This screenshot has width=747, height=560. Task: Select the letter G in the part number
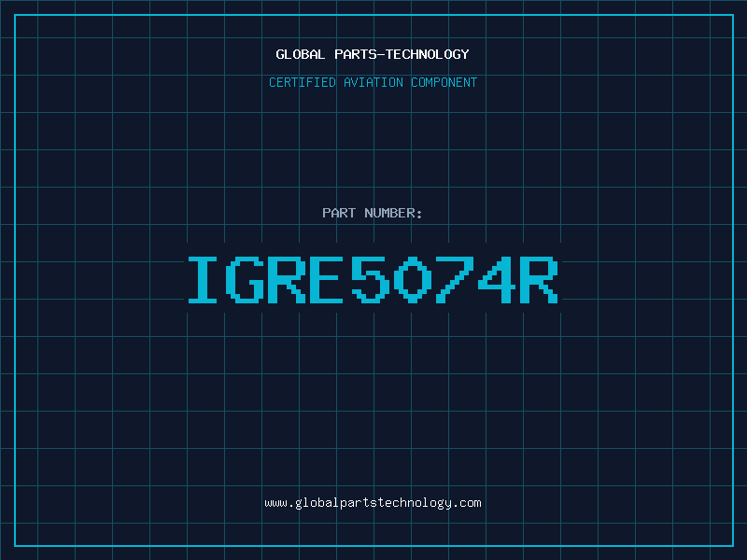[245, 279]
